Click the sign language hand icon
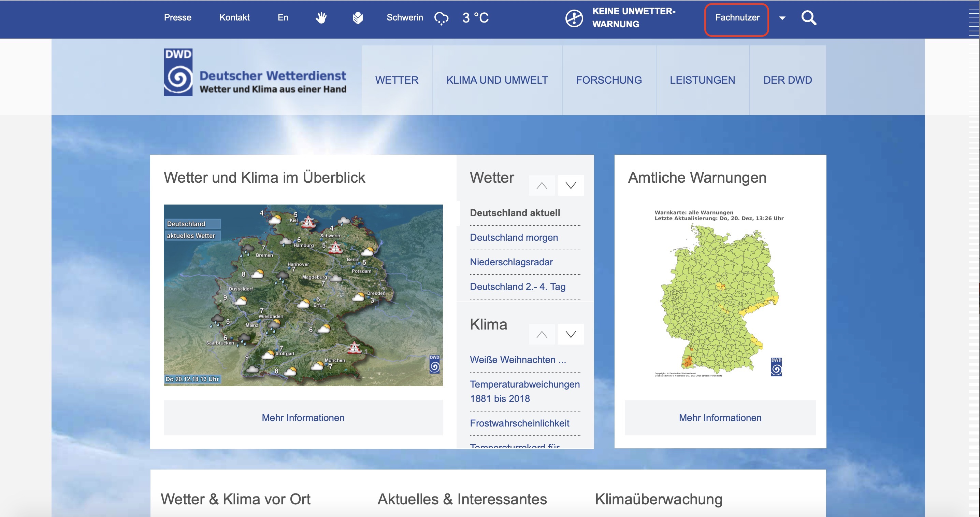This screenshot has width=980, height=517. (x=321, y=17)
